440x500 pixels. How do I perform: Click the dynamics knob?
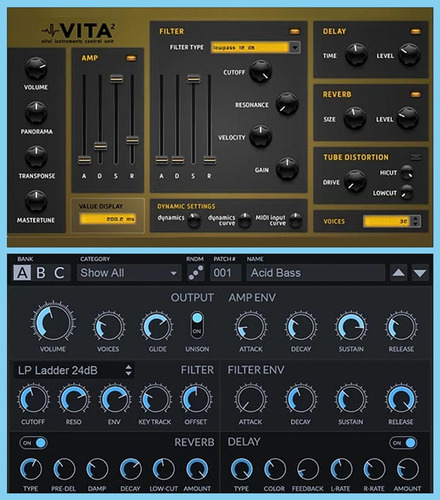point(194,220)
